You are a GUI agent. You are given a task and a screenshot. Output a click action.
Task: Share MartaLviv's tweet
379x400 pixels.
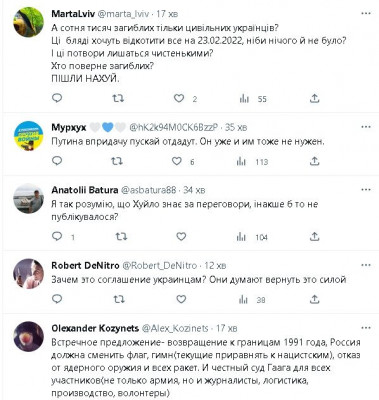point(314,98)
